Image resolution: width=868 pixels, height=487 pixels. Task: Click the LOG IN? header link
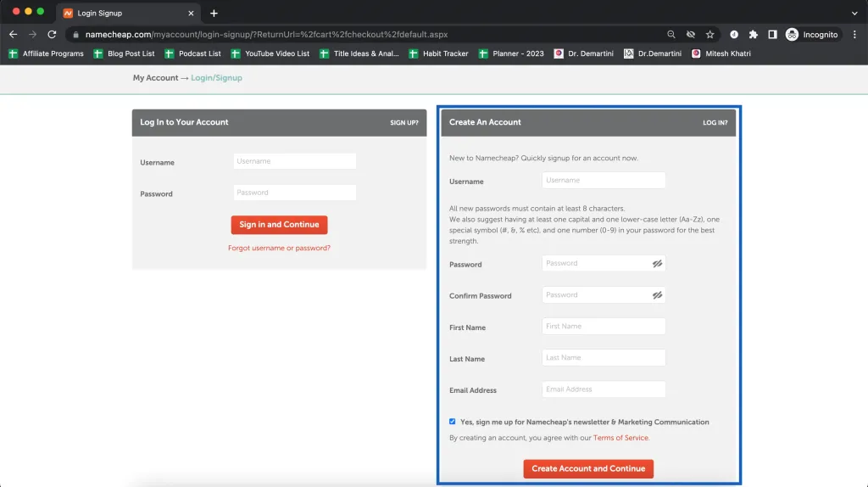coord(715,123)
